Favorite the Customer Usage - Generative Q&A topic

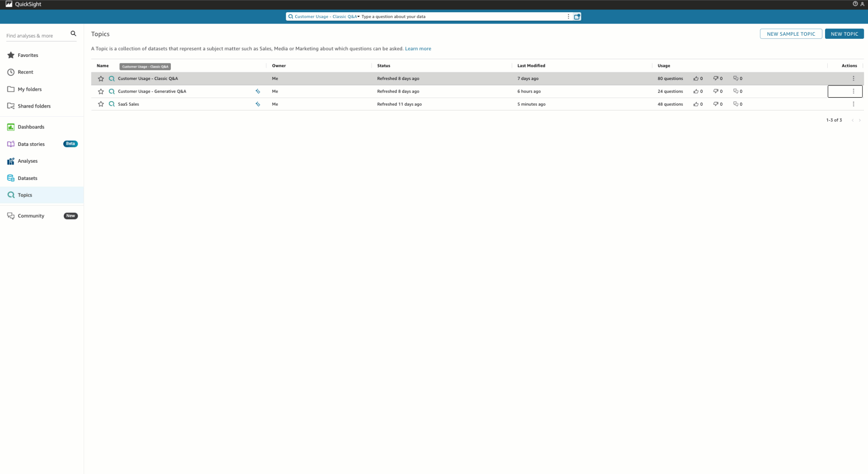point(100,91)
